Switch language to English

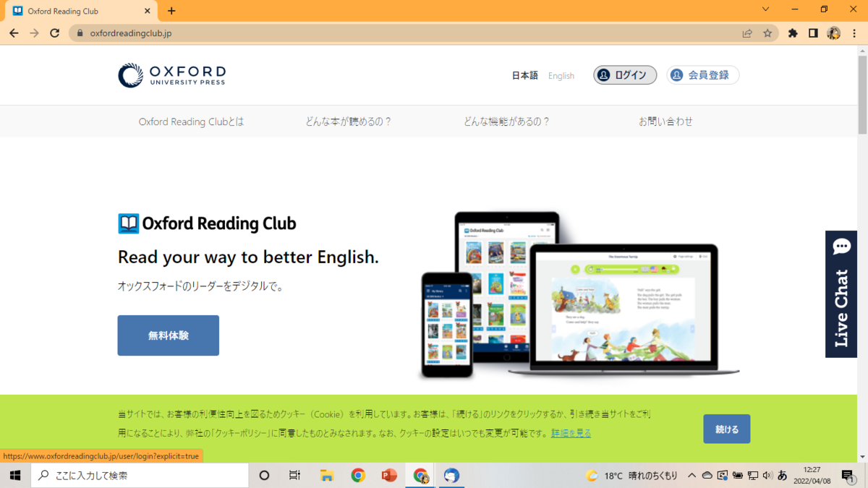tap(561, 75)
